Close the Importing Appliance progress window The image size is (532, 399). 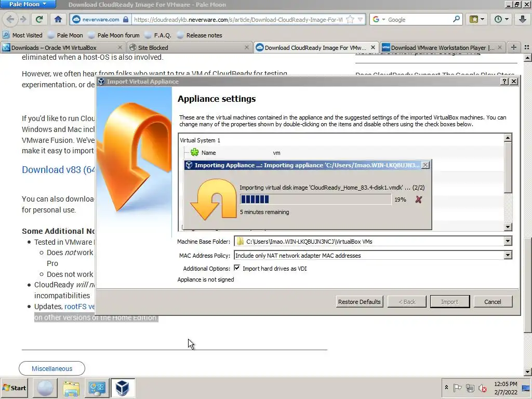425,165
